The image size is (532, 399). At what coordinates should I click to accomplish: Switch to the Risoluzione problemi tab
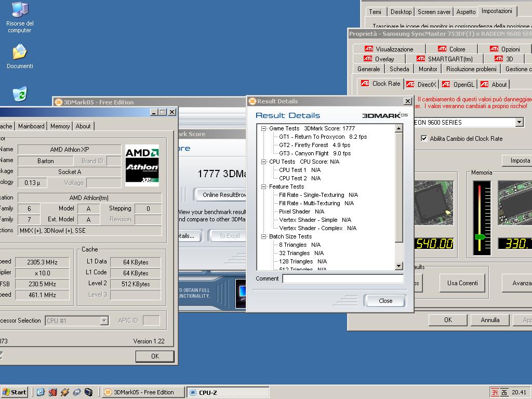(x=471, y=69)
